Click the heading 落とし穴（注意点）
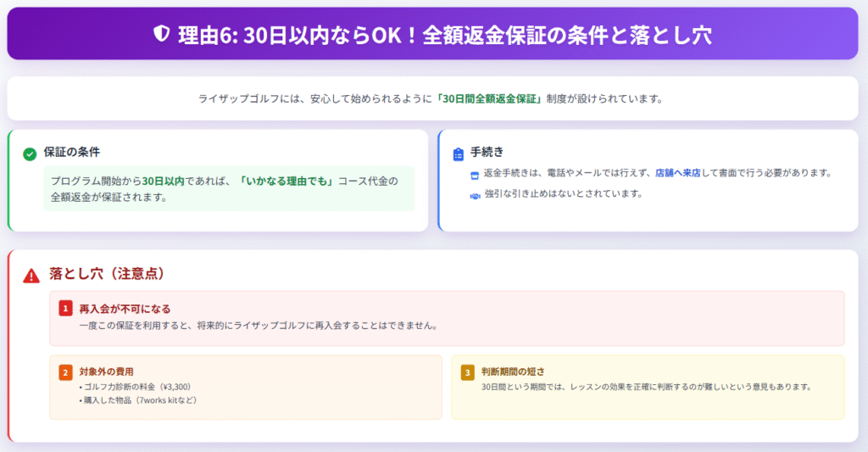This screenshot has height=452, width=868. (x=107, y=274)
